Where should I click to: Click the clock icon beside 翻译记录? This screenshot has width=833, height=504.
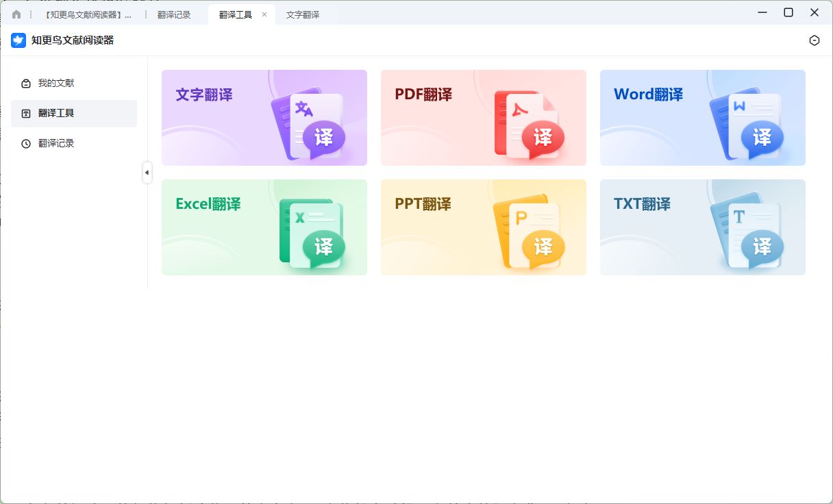pyautogui.click(x=26, y=144)
